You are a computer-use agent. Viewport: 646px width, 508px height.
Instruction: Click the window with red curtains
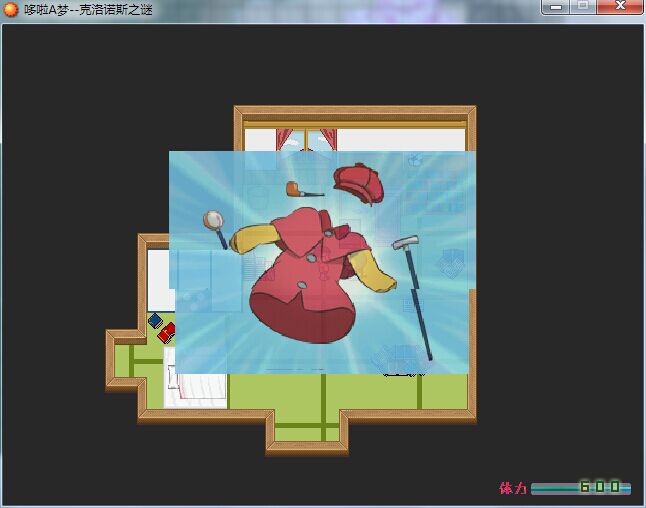point(307,140)
